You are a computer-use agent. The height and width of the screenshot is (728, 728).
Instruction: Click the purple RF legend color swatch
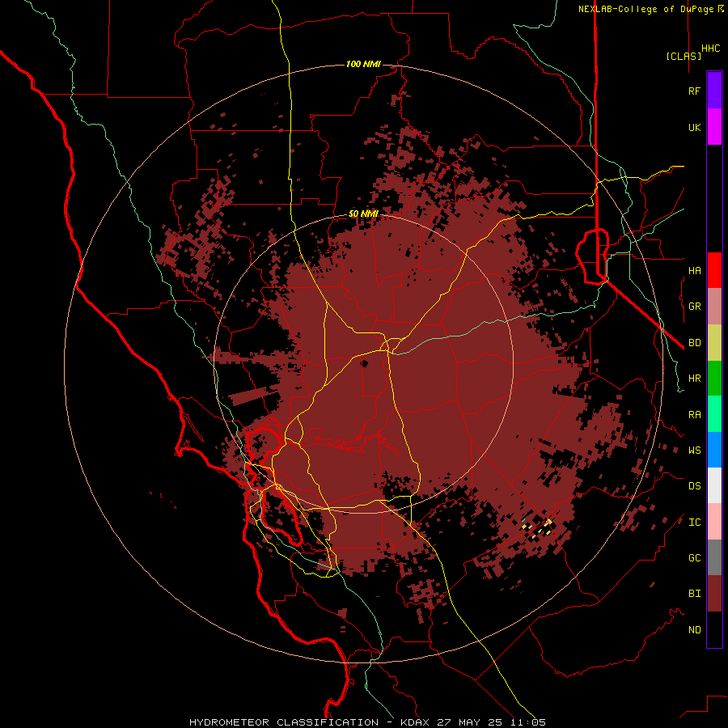[x=714, y=91]
